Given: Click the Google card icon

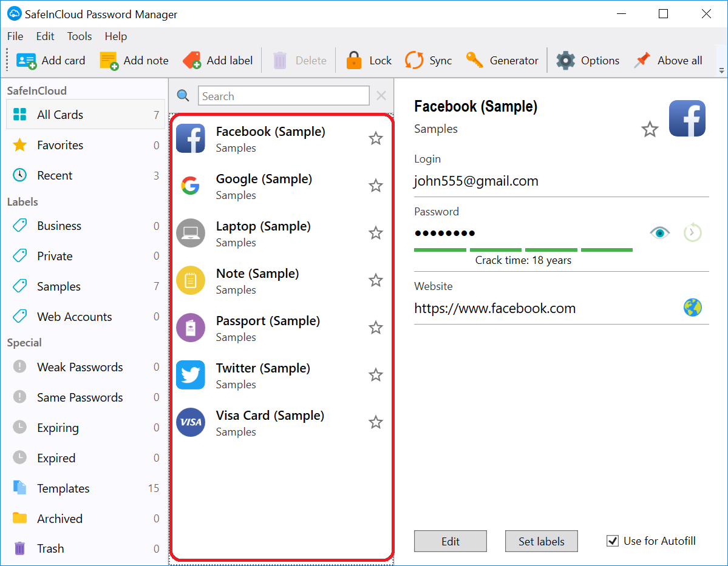Looking at the screenshot, I should pos(191,186).
